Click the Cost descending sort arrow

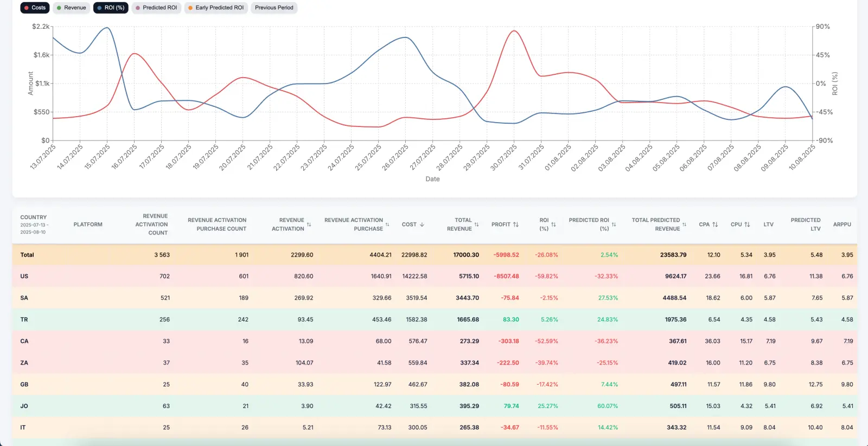tap(422, 225)
